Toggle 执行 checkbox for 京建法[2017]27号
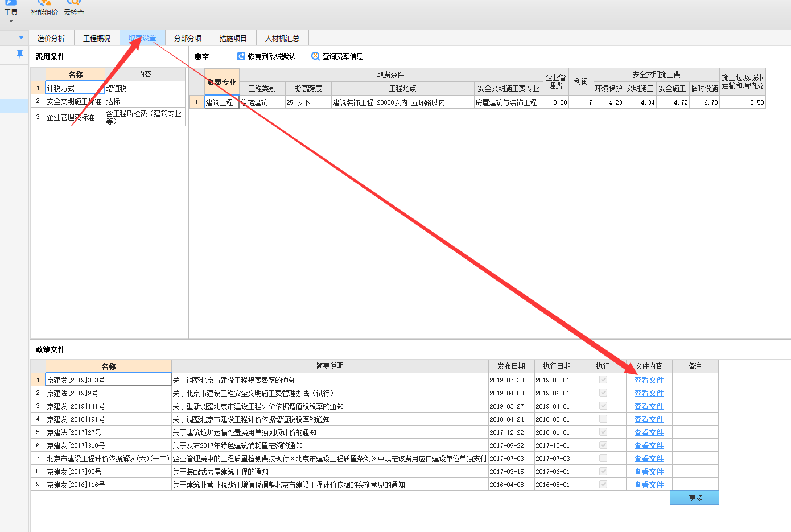Image resolution: width=791 pixels, height=532 pixels. click(603, 432)
